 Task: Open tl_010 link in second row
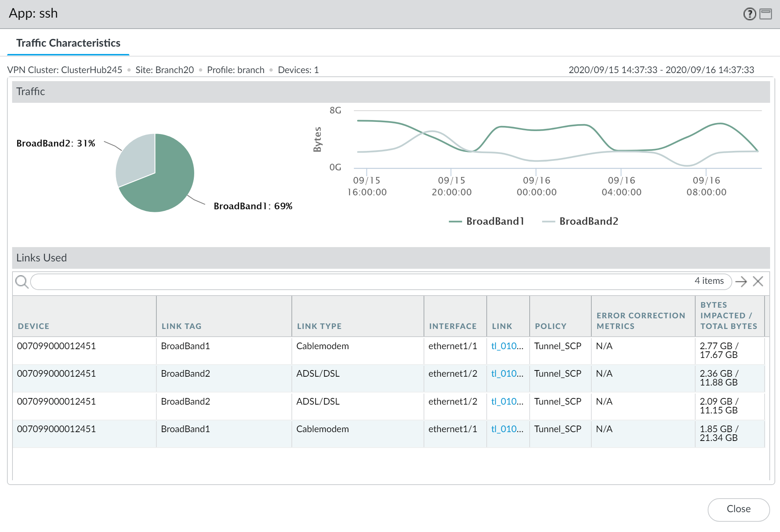click(x=504, y=373)
